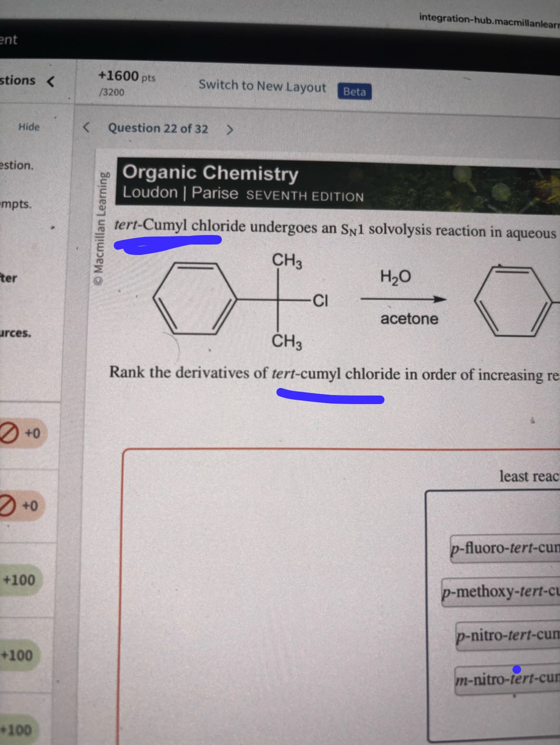The height and width of the screenshot is (745, 560).
Task: Go to previous question arrow
Action: click(x=86, y=127)
